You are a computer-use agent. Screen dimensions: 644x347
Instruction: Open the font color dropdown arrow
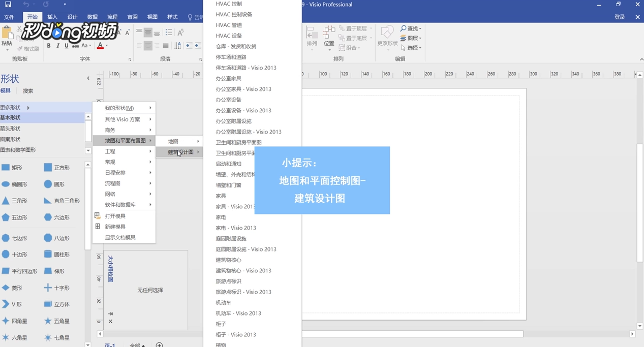pyautogui.click(x=107, y=46)
